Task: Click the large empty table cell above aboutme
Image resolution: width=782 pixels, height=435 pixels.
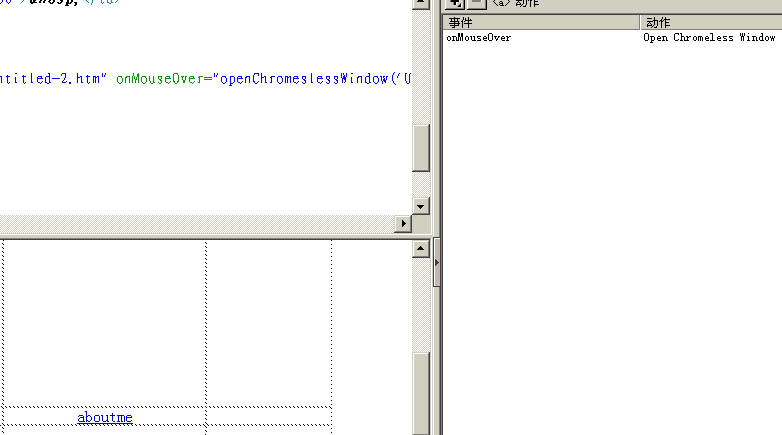Action: pos(105,320)
